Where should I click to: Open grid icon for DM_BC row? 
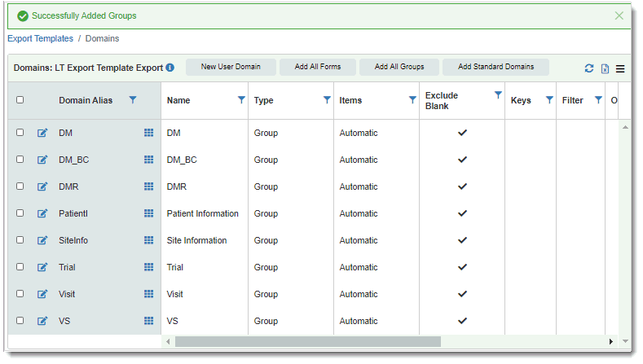(x=149, y=160)
